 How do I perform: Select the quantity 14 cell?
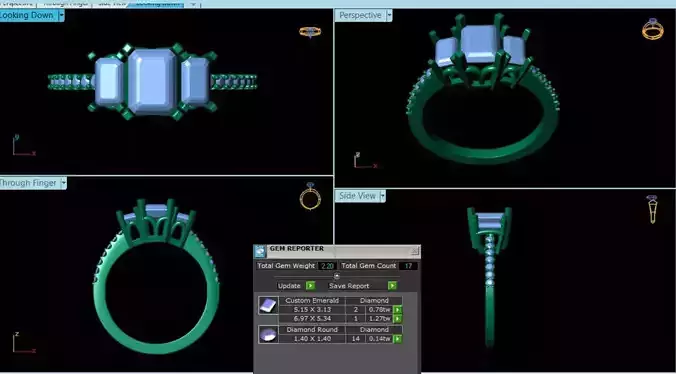(356, 339)
